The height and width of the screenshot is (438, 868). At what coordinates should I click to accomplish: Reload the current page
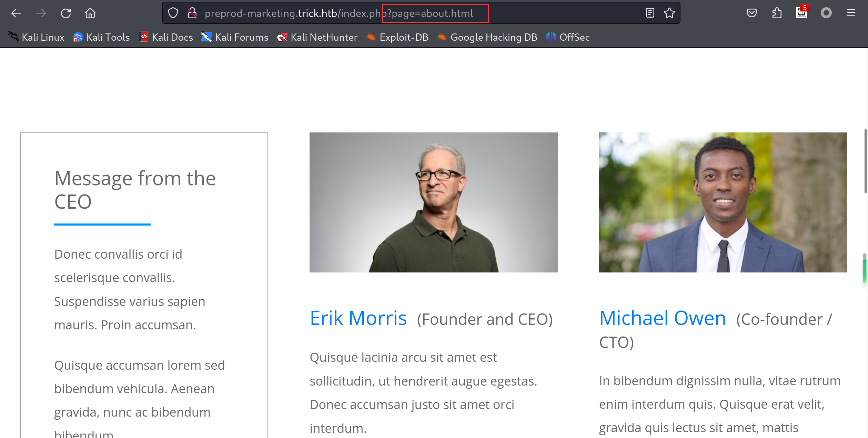click(x=65, y=13)
